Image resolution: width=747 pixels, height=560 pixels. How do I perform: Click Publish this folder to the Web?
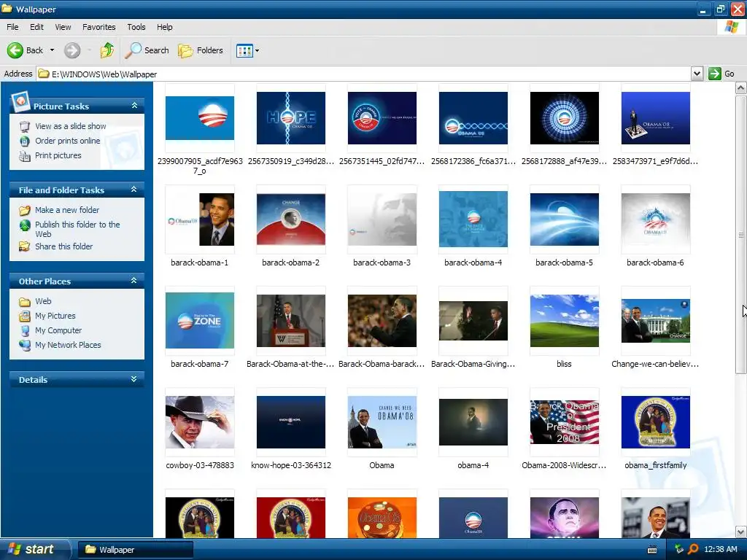[x=77, y=229]
